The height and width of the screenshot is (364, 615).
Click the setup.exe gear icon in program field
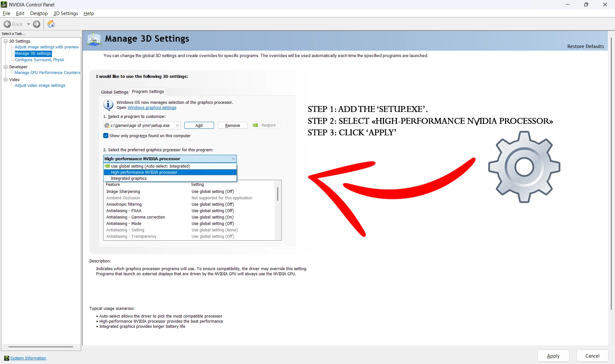pyautogui.click(x=106, y=125)
